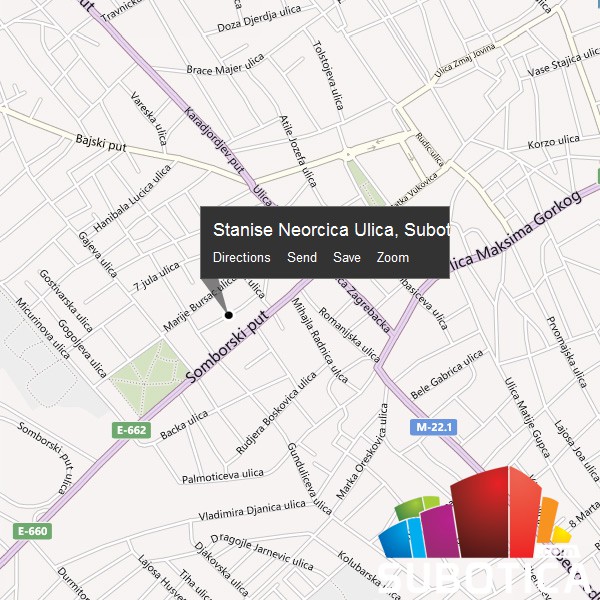Click the E-660 route badge
The height and width of the screenshot is (600, 600).
point(31,531)
